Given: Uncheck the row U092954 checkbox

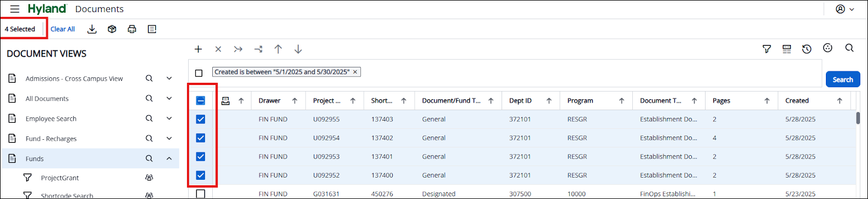Looking at the screenshot, I should point(200,138).
